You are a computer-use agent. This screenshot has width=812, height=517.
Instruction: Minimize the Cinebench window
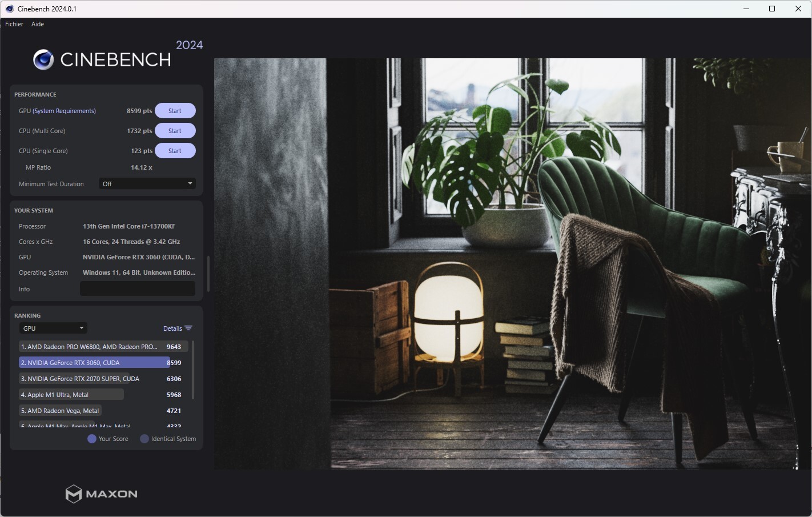click(x=746, y=9)
